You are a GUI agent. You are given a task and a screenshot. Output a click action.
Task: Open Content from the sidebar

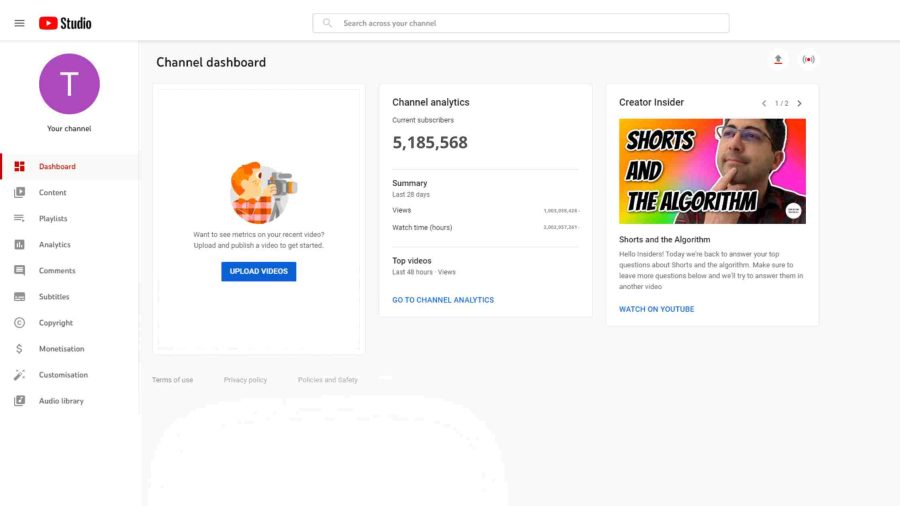[52, 193]
